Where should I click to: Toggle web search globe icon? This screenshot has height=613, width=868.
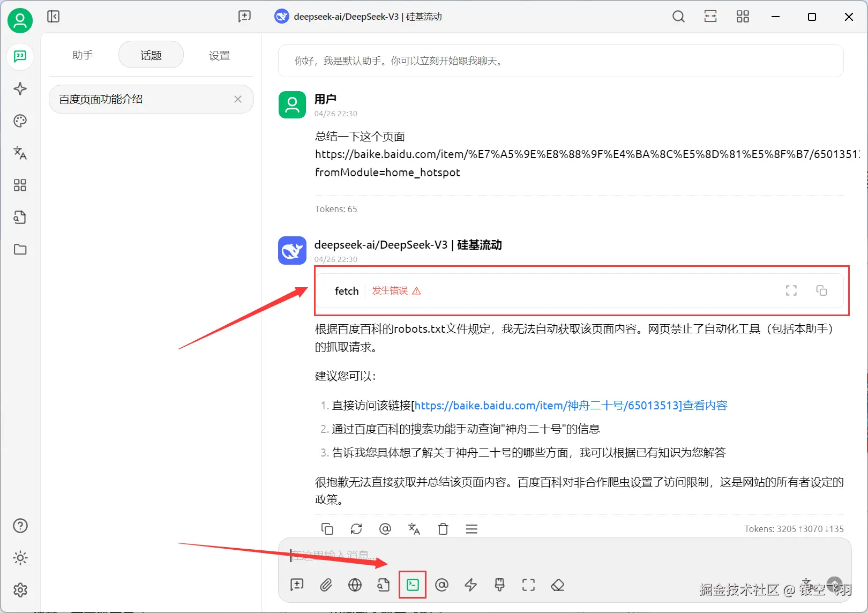coord(355,585)
